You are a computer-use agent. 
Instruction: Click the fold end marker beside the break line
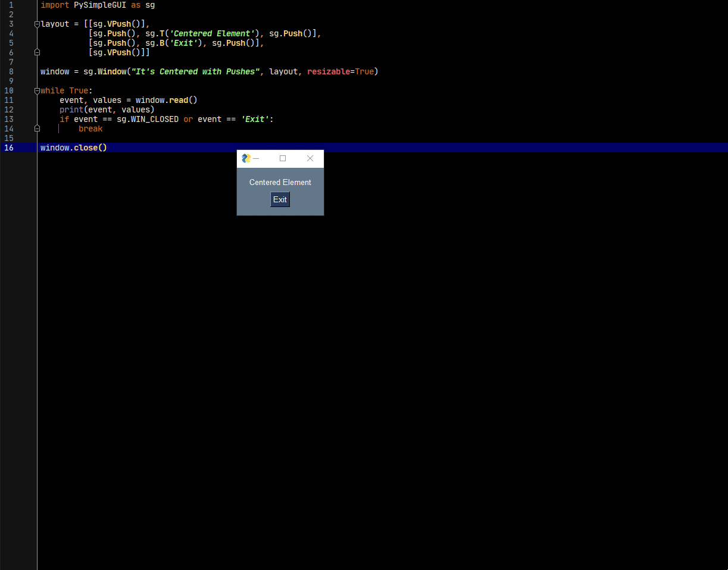(37, 129)
